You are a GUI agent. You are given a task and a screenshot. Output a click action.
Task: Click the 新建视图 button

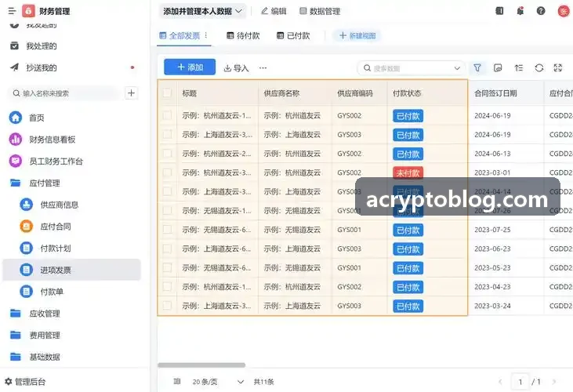357,35
